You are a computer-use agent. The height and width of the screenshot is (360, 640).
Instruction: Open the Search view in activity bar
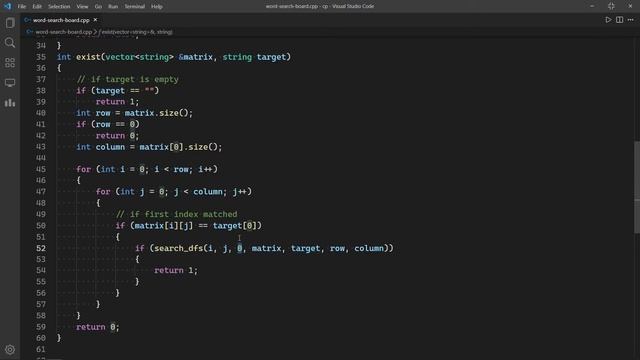[10, 42]
